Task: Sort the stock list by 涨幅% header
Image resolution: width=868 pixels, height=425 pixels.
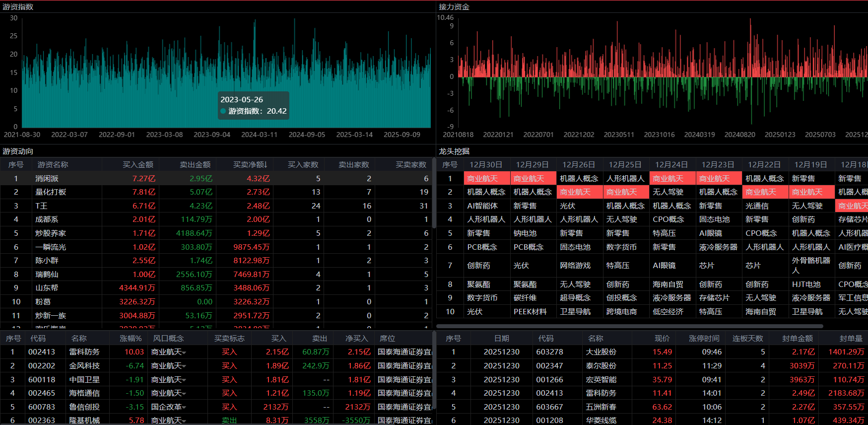Action: click(131, 338)
